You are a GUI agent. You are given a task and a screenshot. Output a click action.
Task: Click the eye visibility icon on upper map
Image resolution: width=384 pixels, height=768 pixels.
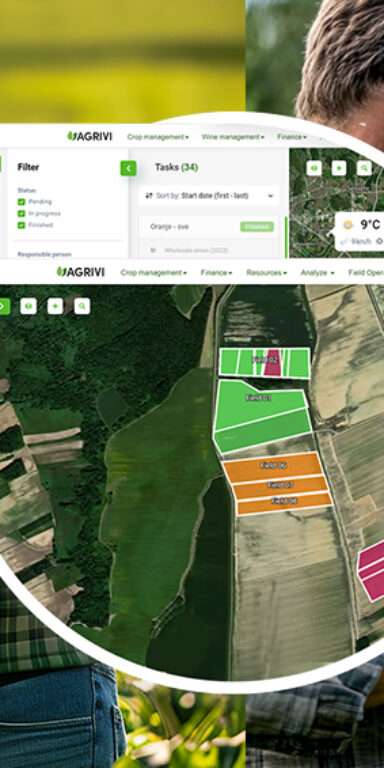[x=314, y=168]
